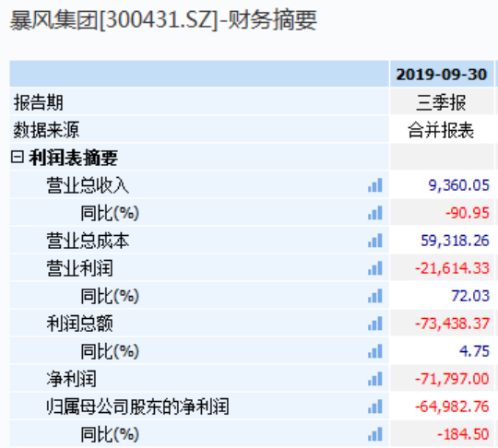Select the 净利润 value -71,797.00

click(452, 379)
